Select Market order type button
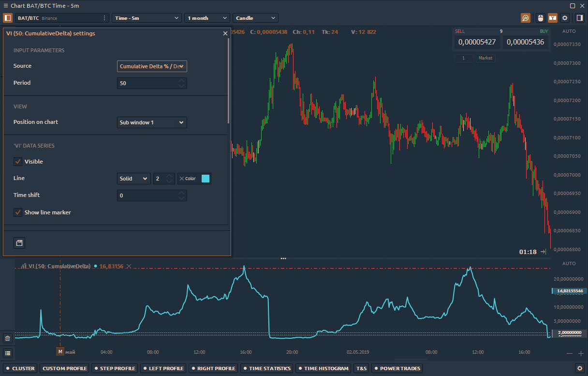588x376 pixels. pyautogui.click(x=485, y=58)
